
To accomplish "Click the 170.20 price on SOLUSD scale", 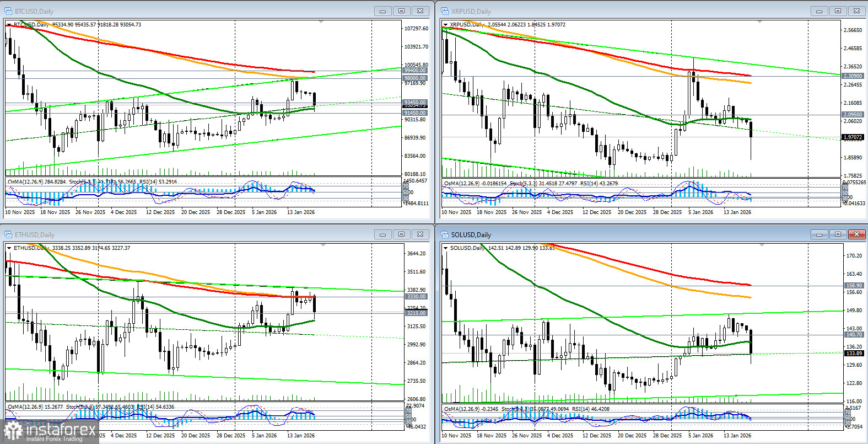I will coord(854,256).
